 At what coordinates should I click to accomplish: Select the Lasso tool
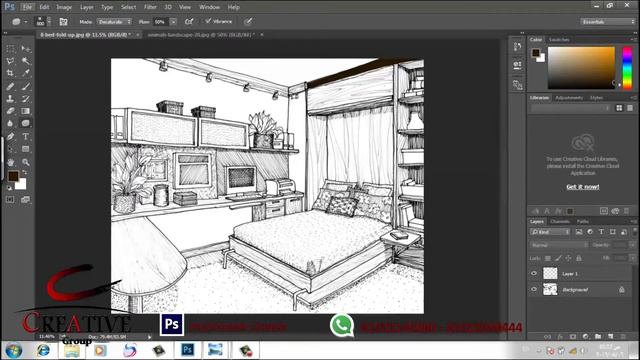click(10, 61)
